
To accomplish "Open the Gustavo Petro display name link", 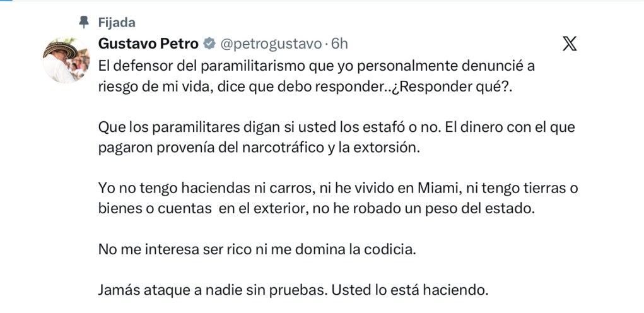I will click(148, 44).
